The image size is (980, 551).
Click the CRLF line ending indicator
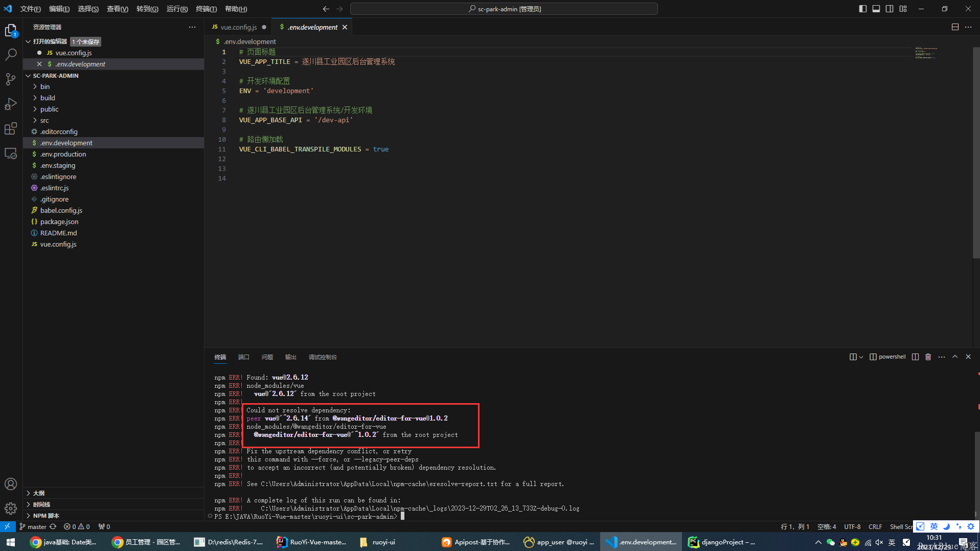coord(875,526)
